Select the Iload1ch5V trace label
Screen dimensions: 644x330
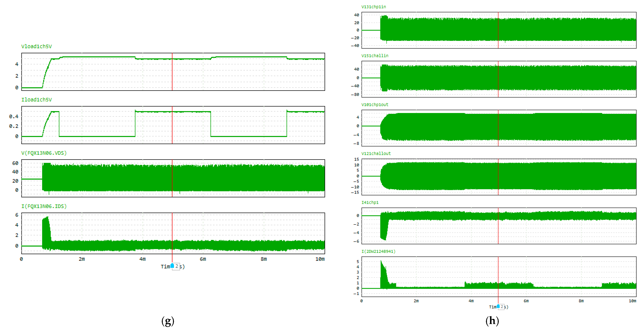[37, 100]
